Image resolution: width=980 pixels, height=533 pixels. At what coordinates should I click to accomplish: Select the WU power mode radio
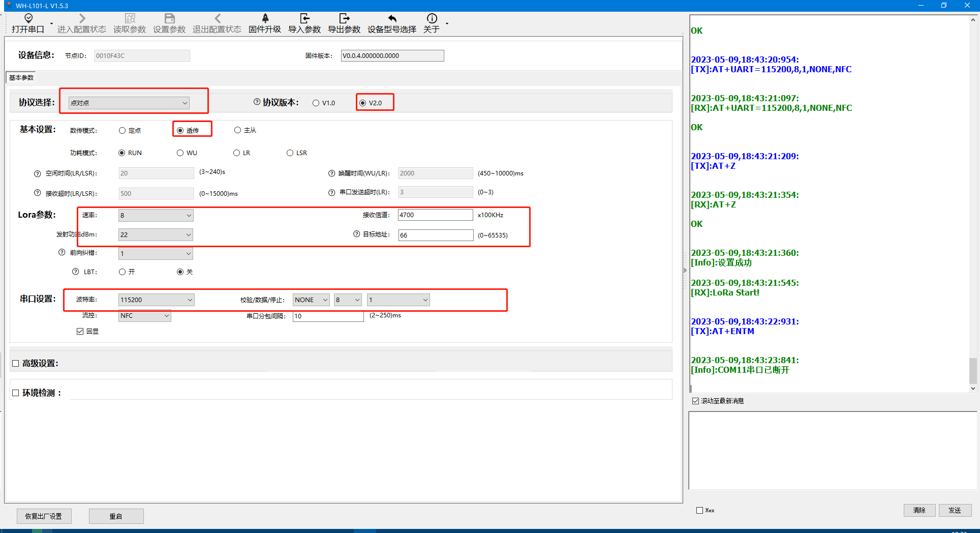pos(180,153)
